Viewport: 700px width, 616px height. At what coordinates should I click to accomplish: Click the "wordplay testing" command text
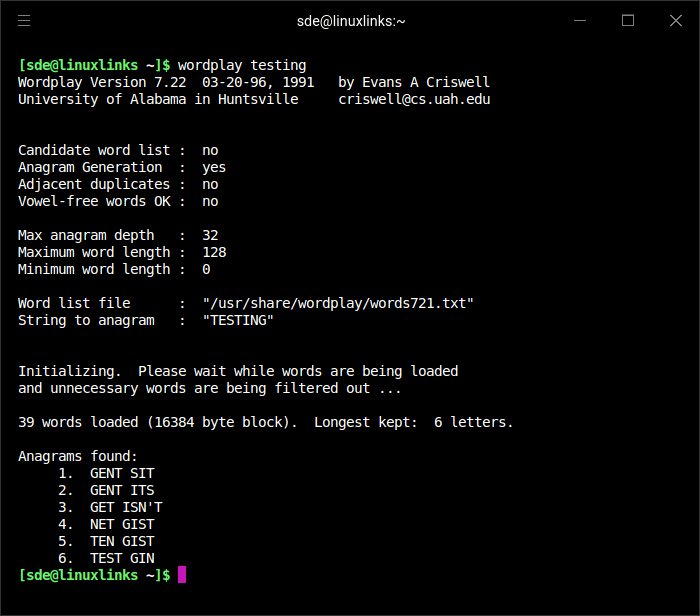point(242,65)
